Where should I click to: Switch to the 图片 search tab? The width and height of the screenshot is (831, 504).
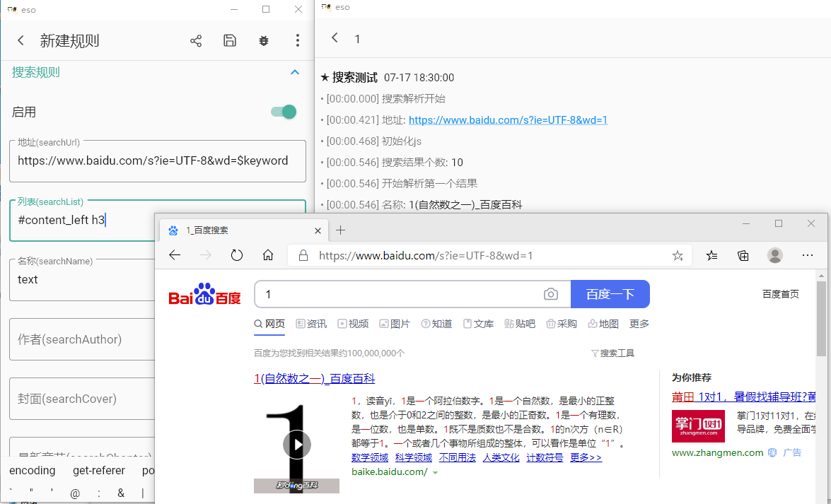(395, 323)
